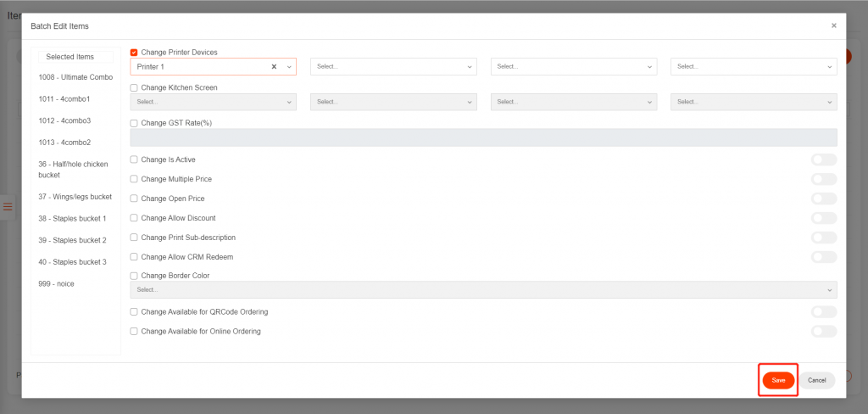This screenshot has height=414, width=868.
Task: Click the Save button
Action: click(x=778, y=380)
